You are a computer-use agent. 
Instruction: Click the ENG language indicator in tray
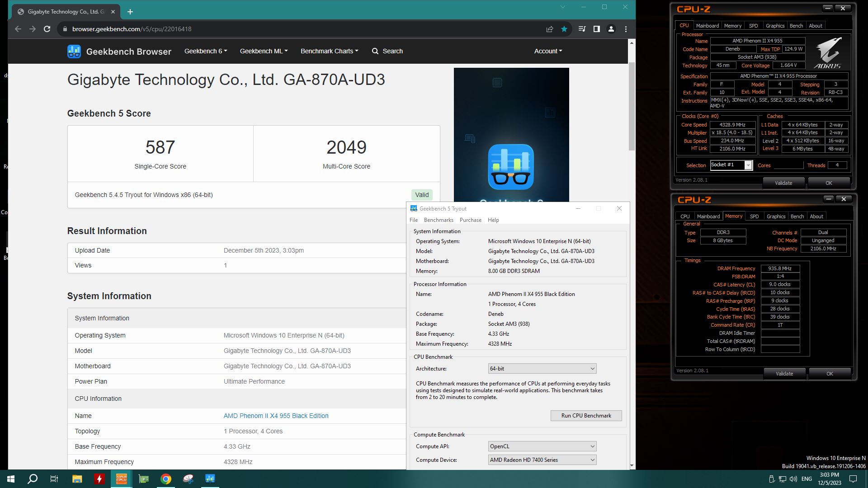pyautogui.click(x=807, y=479)
